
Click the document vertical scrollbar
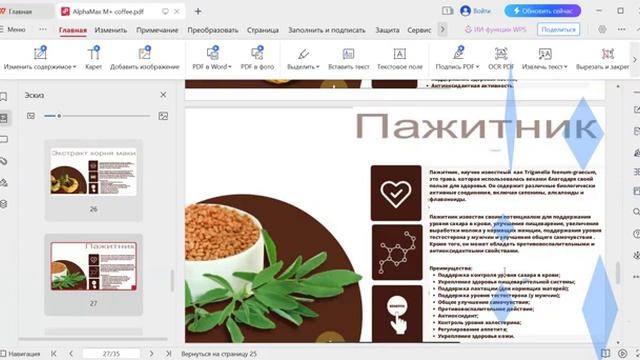[618, 273]
